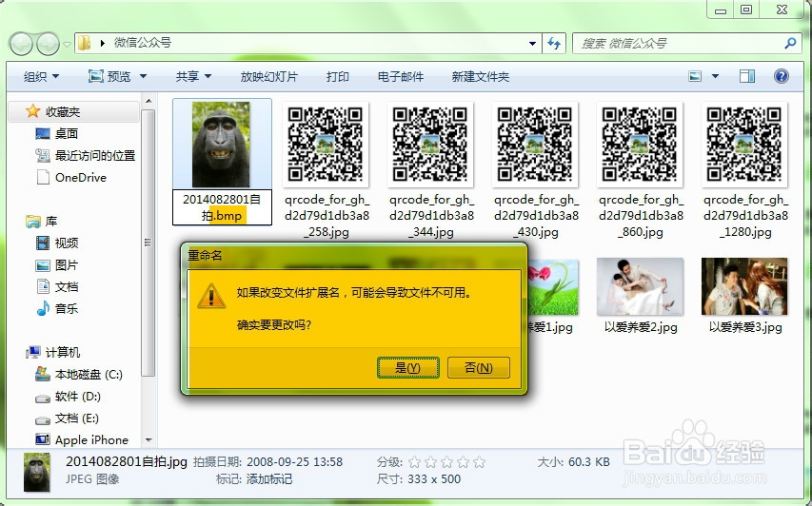Open the 音乐 library

pyautogui.click(x=56, y=308)
